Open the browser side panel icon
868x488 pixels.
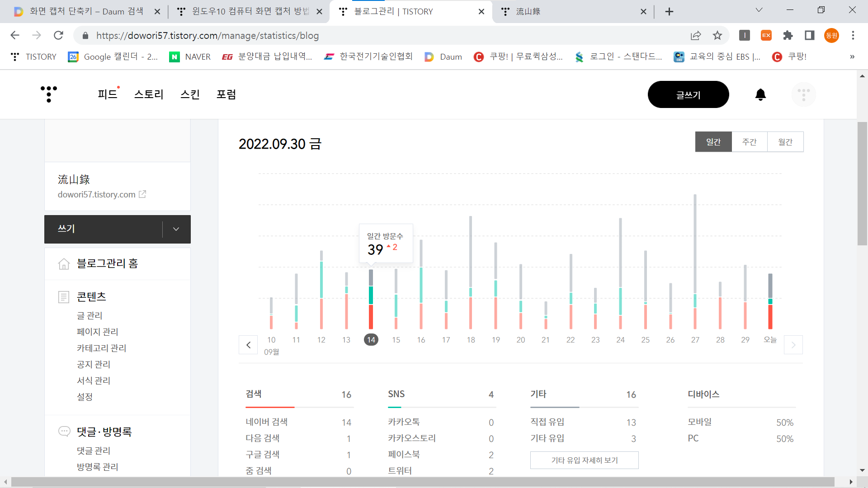[809, 35]
